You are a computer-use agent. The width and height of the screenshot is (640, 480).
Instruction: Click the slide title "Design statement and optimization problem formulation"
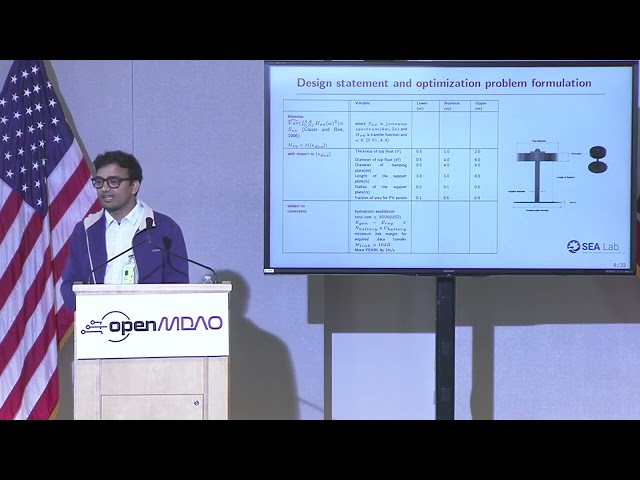[x=444, y=83]
